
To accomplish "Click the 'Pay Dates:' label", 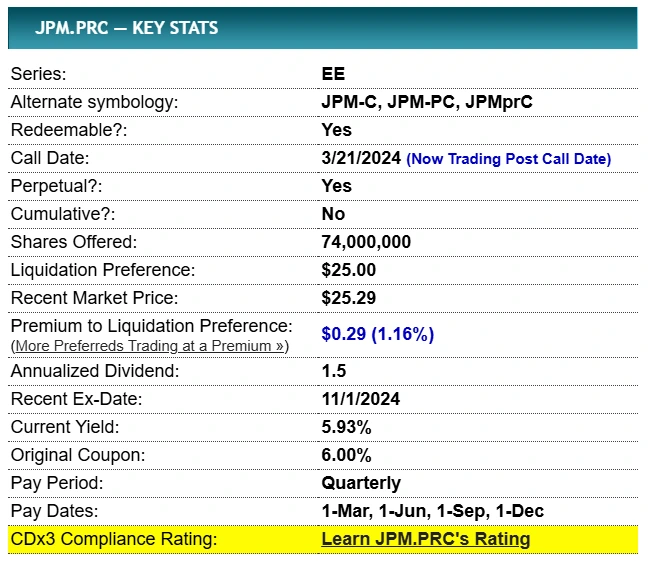I will [x=54, y=511].
